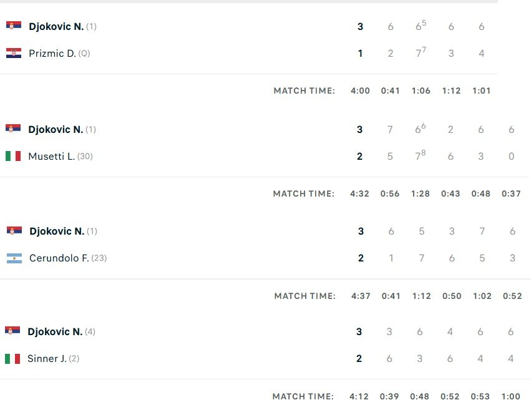This screenshot has width=531, height=420.
Task: Click the 4:37 total match time
Action: point(361,296)
